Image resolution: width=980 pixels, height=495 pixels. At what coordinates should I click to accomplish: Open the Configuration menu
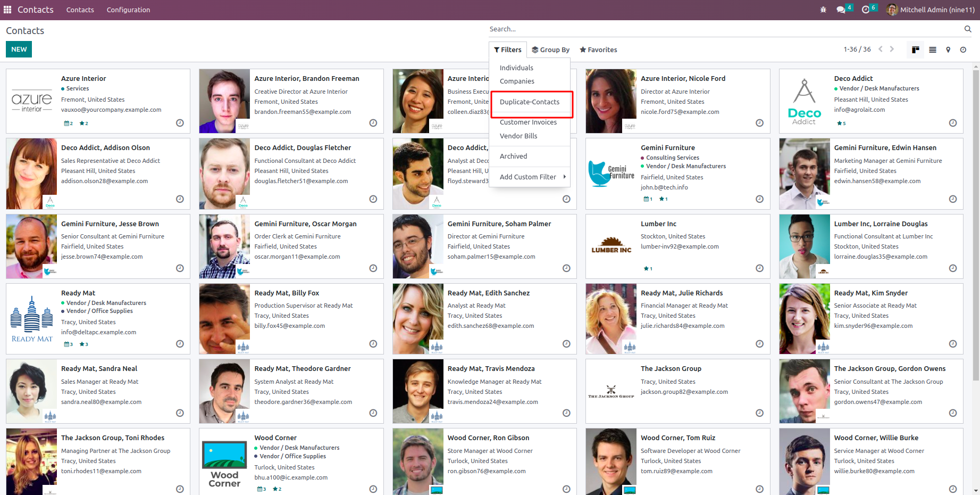(x=128, y=10)
